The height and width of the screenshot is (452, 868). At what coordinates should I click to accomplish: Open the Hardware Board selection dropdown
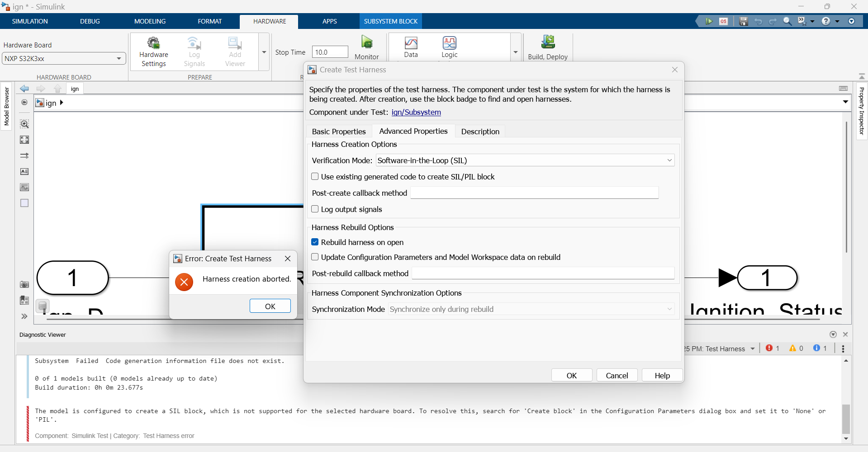click(x=119, y=58)
